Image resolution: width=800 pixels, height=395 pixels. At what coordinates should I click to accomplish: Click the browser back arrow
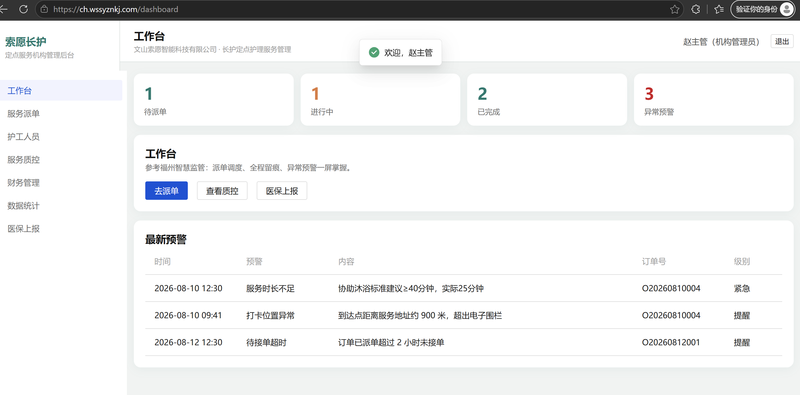[x=4, y=9]
